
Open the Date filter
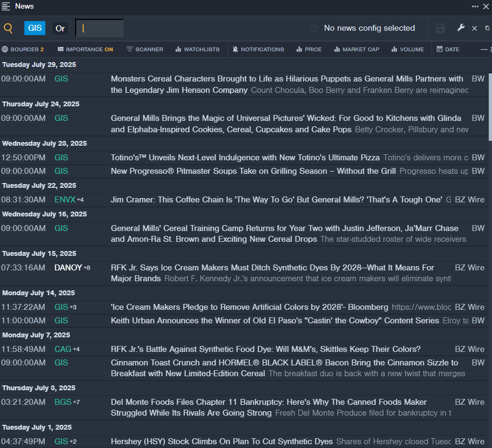coord(448,49)
